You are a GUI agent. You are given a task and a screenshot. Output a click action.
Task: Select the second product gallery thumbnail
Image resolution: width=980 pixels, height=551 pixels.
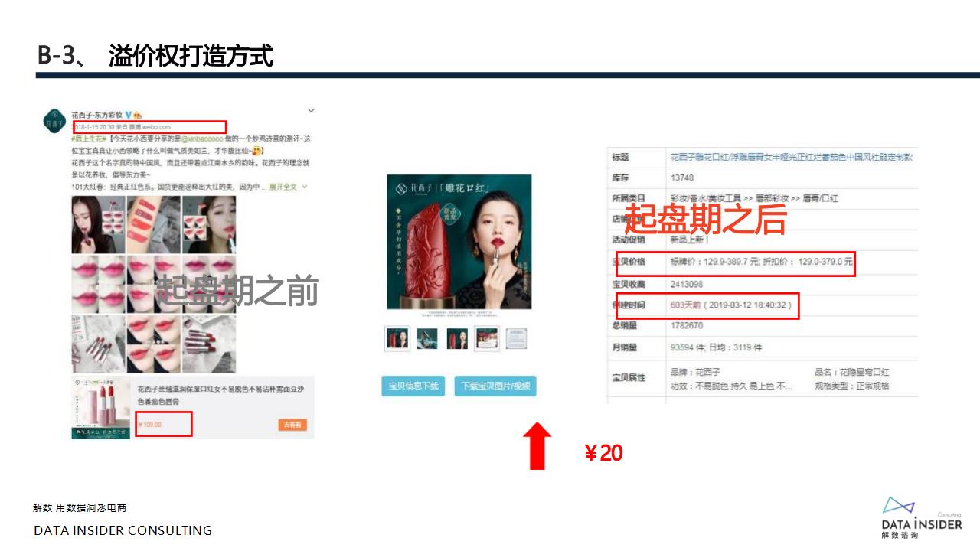[x=427, y=338]
